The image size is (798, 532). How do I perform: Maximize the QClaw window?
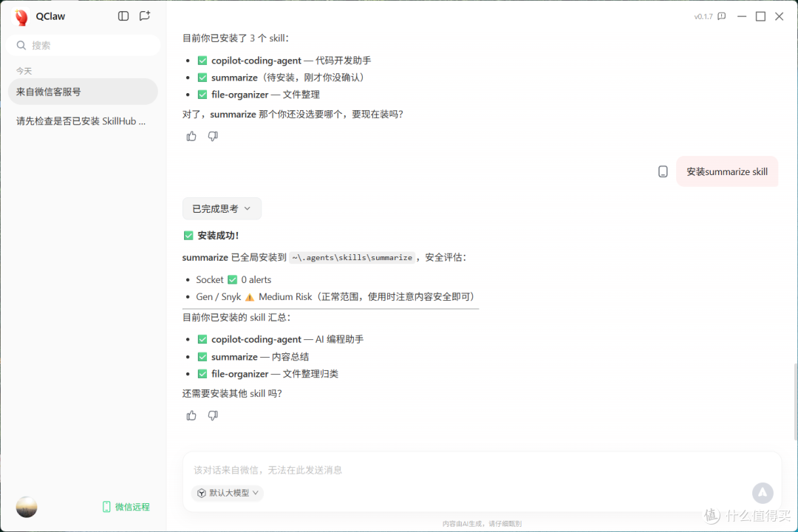pos(760,16)
